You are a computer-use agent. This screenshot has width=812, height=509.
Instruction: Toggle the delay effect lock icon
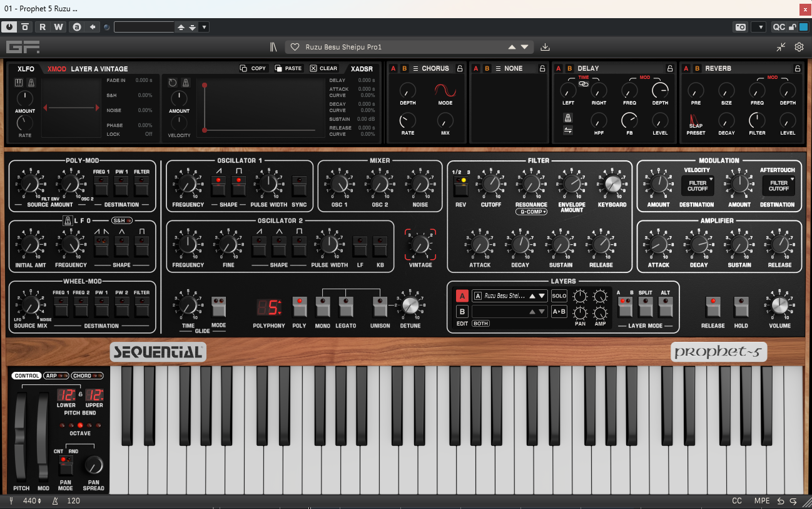click(670, 68)
